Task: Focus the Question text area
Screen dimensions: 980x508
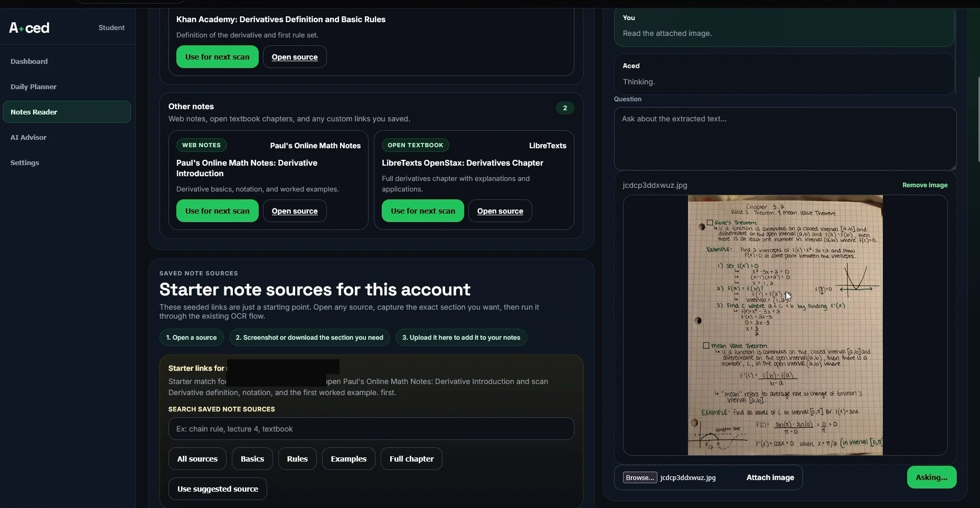Action: [785, 139]
